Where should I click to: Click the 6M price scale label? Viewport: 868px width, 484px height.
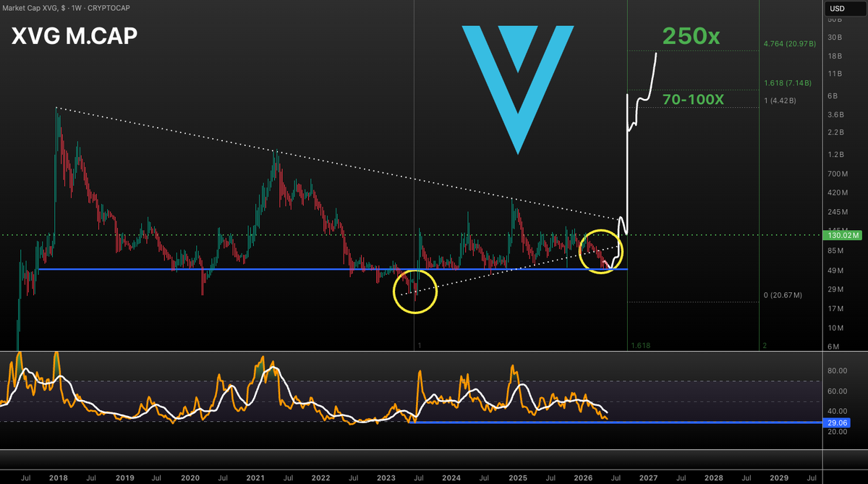point(833,347)
